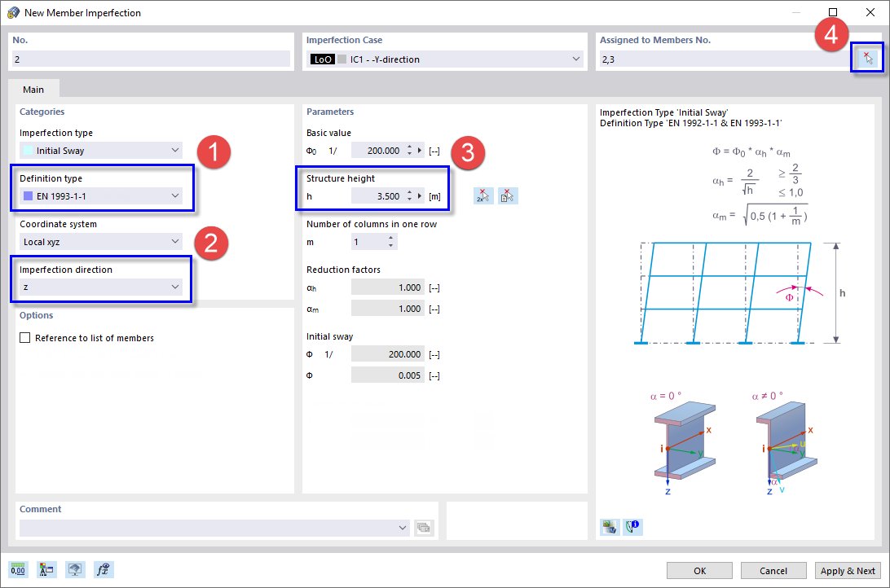Open the Definition type dropdown
This screenshot has width=890, height=588.
pyautogui.click(x=174, y=195)
